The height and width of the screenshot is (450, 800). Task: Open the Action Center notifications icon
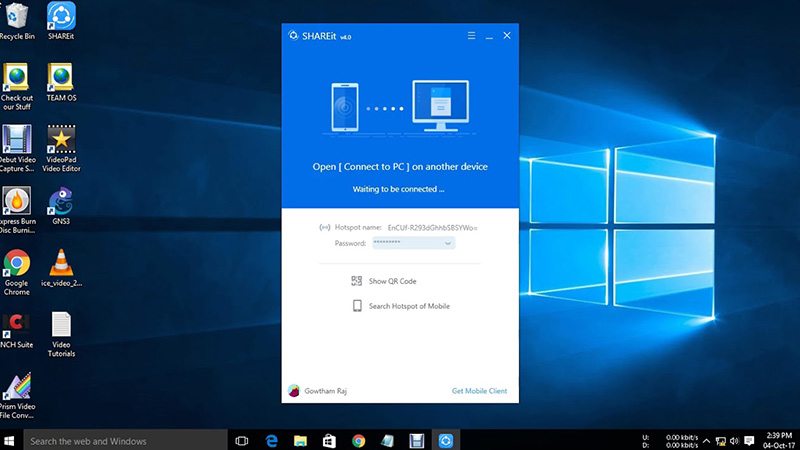tap(749, 441)
